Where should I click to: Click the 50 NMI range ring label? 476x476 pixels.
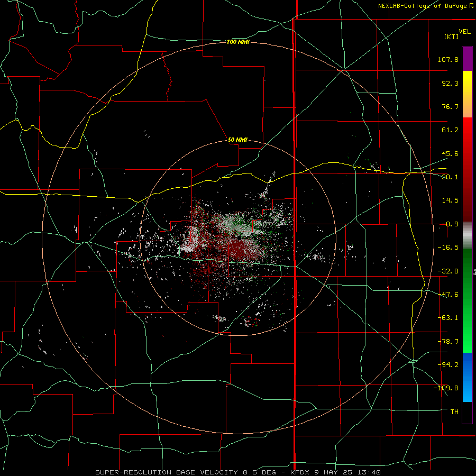237,140
